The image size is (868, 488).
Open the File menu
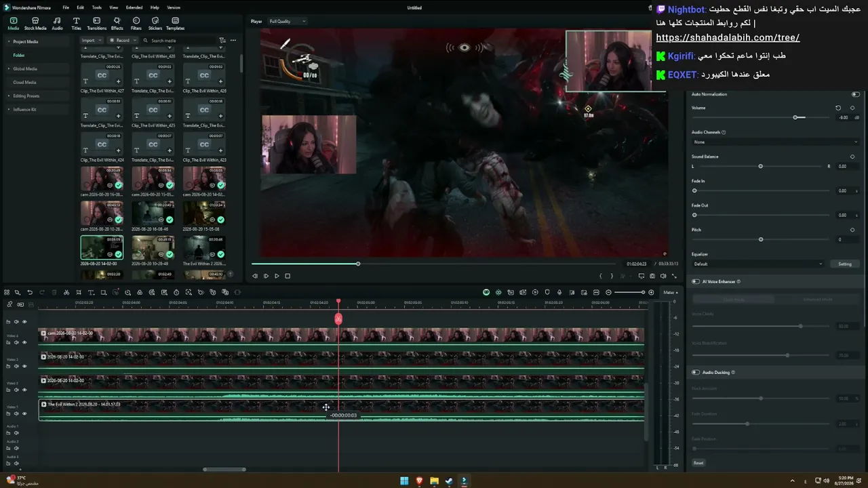click(x=66, y=7)
